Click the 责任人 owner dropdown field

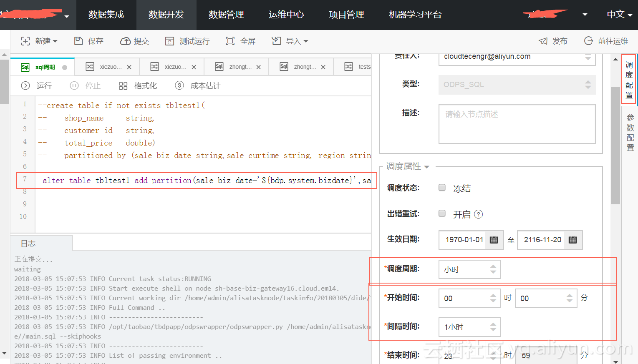click(517, 57)
